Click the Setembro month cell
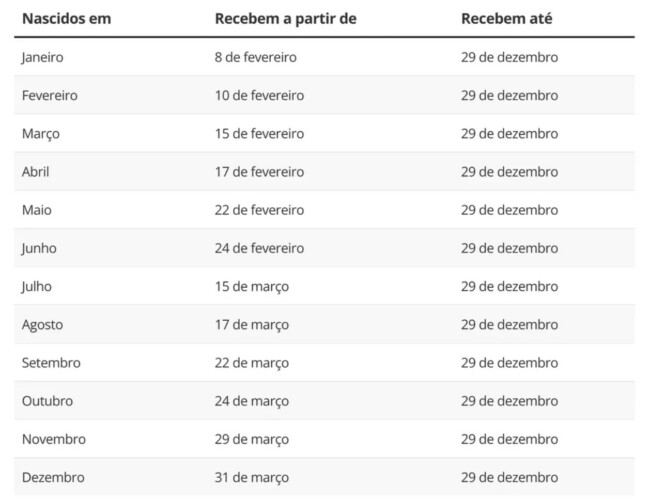 [x=51, y=363]
